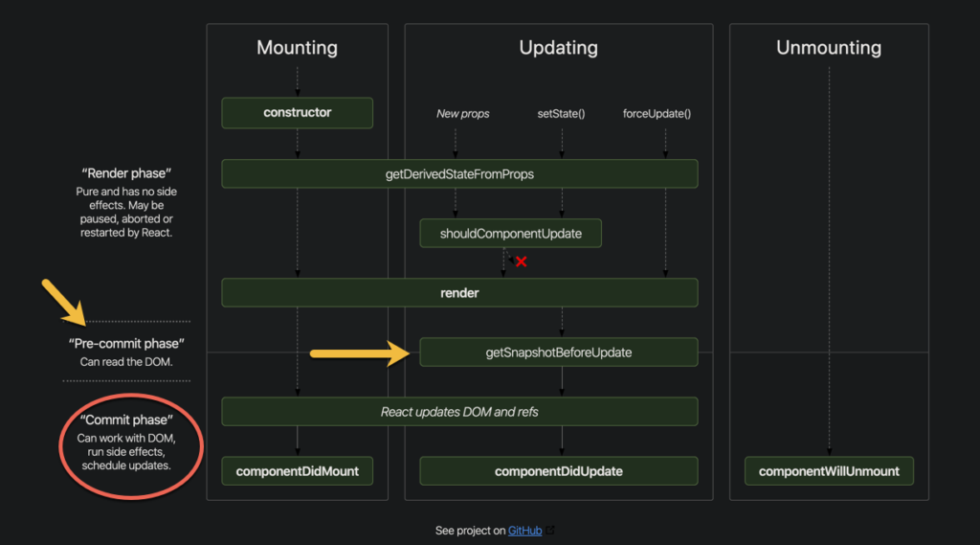
Task: Click the 'New props' trigger label
Action: (x=462, y=114)
